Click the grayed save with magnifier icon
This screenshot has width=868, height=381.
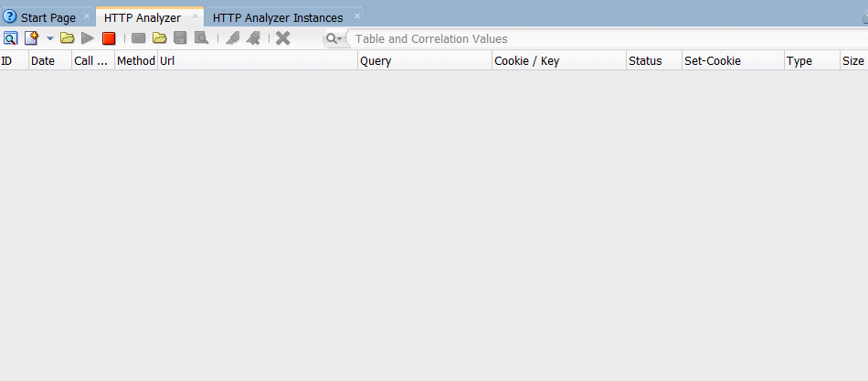click(201, 38)
